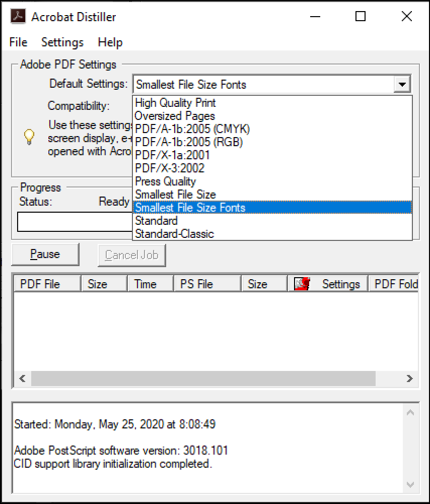
Task: Click the 'Compatibility:' label
Action: 79,105
